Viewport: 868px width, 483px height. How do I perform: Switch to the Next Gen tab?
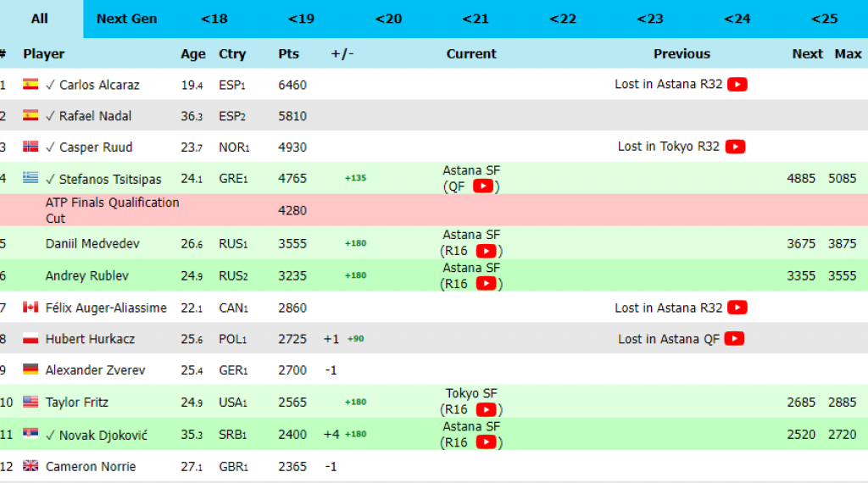[126, 19]
